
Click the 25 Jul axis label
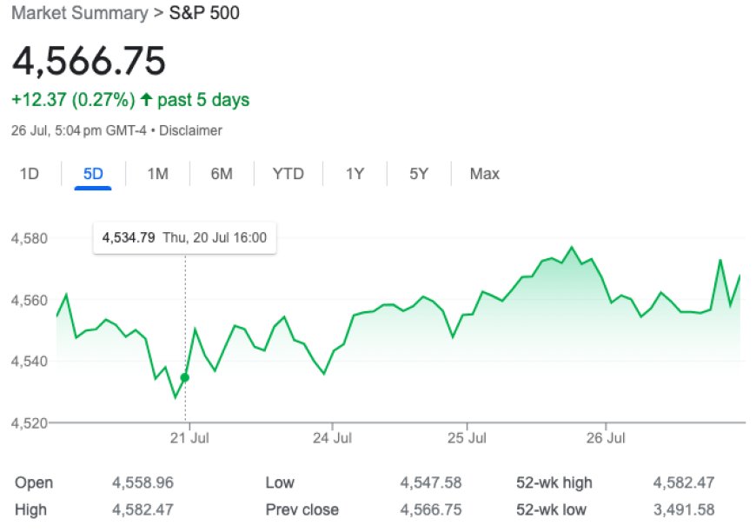click(x=467, y=436)
